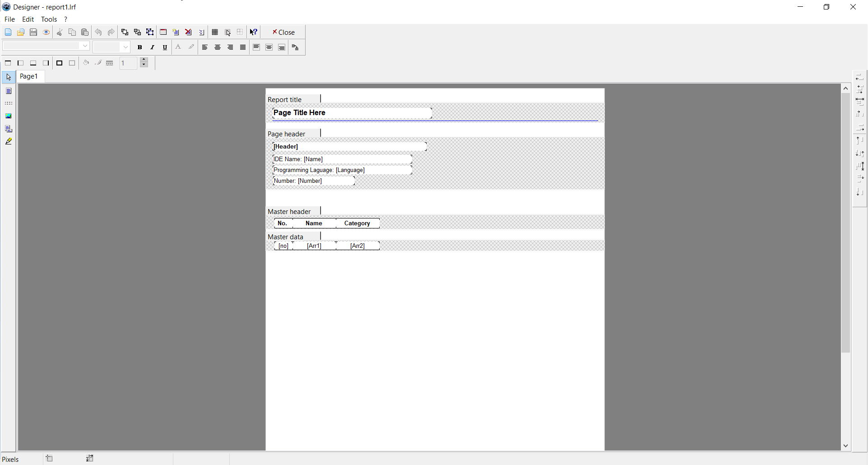Expand the font name dropdown
This screenshot has width=868, height=465.
click(x=85, y=46)
